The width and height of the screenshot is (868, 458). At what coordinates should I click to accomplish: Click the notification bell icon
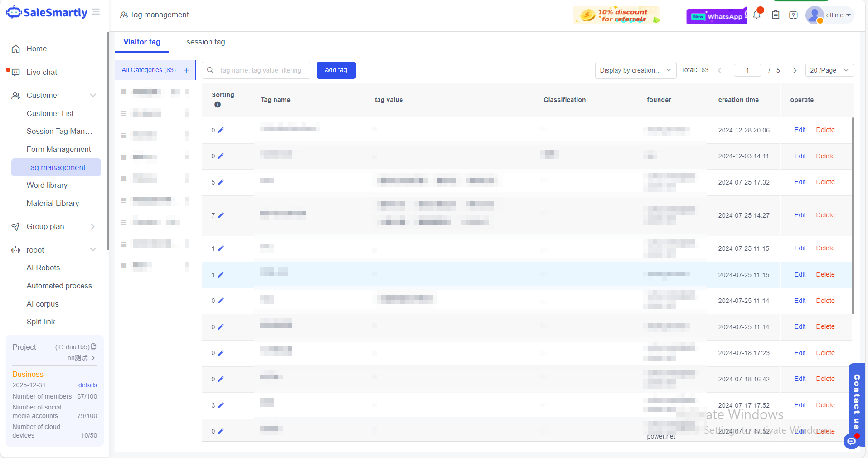(x=756, y=15)
